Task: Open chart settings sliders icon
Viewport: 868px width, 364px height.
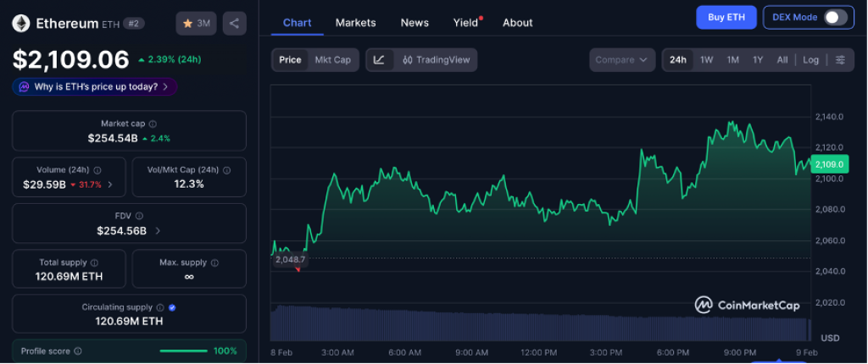Action: [x=840, y=60]
